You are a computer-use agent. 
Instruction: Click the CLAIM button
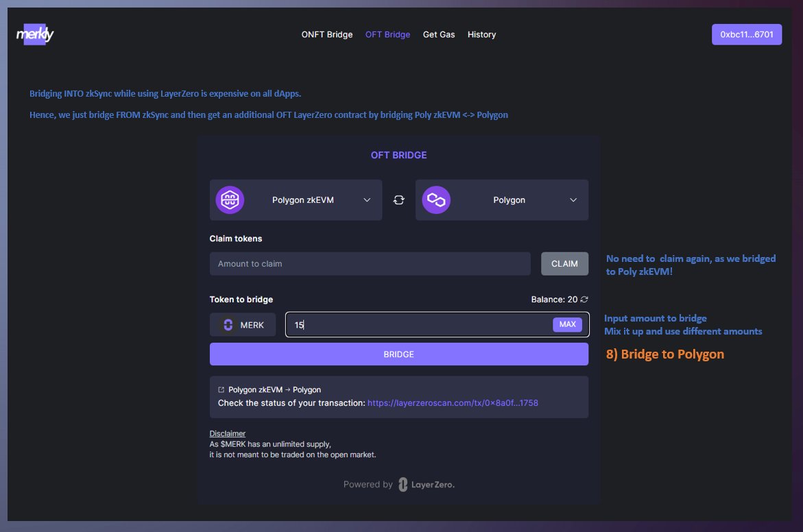564,264
